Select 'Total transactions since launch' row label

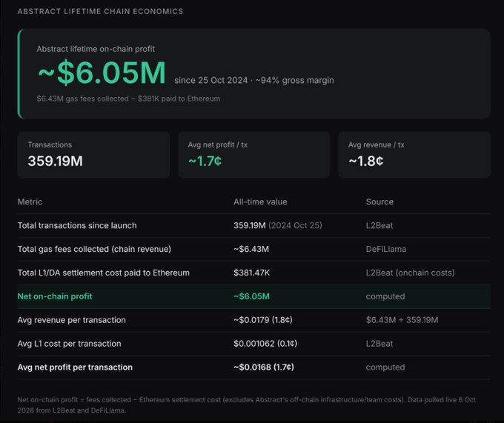(77, 225)
